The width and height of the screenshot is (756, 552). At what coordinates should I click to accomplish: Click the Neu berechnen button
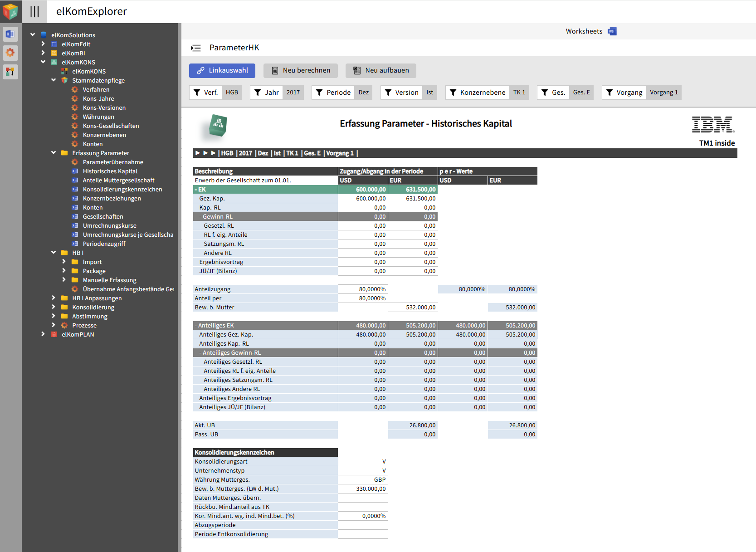pyautogui.click(x=301, y=70)
